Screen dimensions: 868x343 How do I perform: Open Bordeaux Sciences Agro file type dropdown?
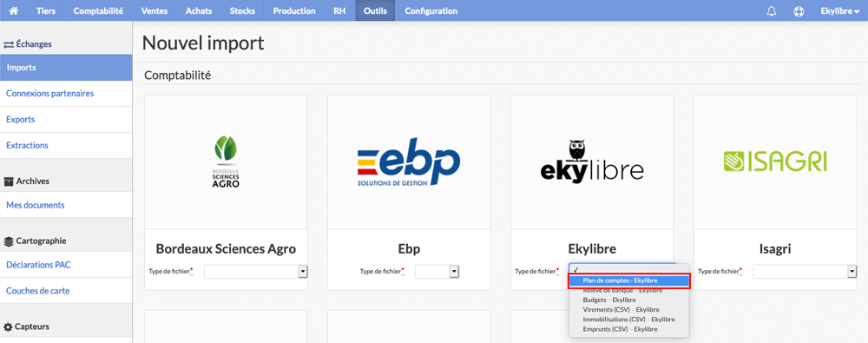(256, 272)
